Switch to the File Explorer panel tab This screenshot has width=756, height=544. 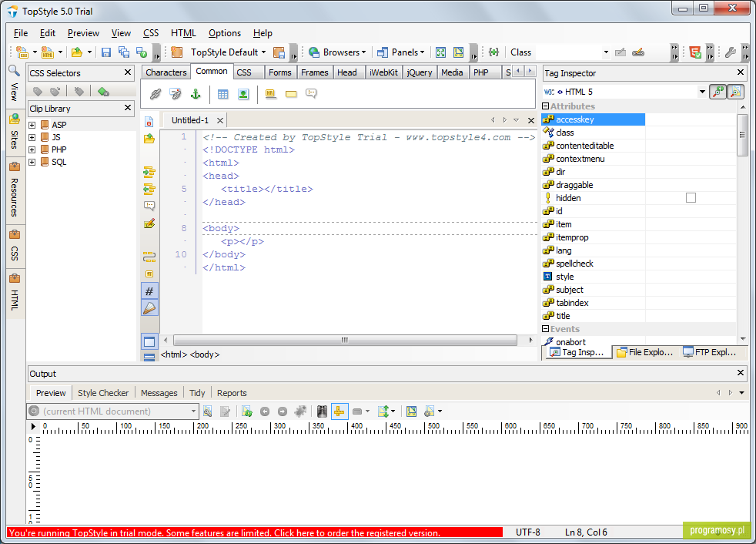tap(644, 352)
